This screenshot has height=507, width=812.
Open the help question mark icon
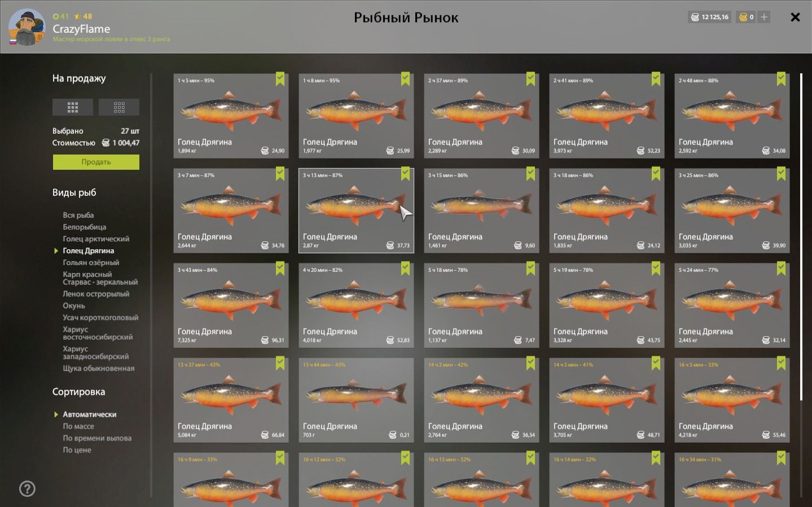[x=27, y=488]
